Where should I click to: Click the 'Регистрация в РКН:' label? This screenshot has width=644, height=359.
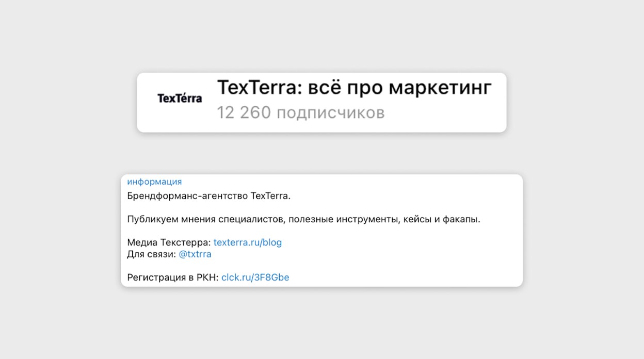[173, 278]
